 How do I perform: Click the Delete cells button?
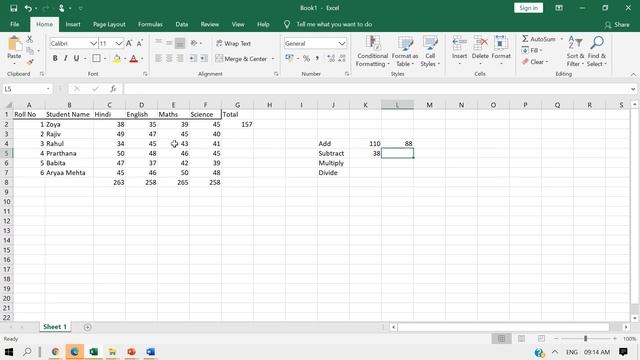[480, 51]
